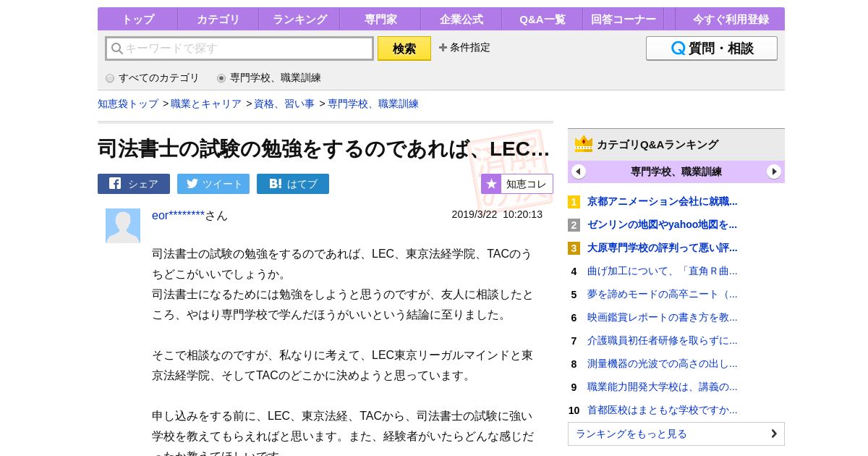Click the Q icon on 質問・相談 button
Image resolution: width=868 pixels, height=456 pixels.
click(678, 48)
